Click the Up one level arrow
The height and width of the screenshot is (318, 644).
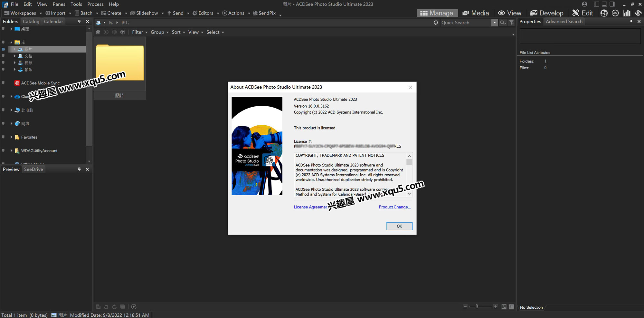[123, 32]
